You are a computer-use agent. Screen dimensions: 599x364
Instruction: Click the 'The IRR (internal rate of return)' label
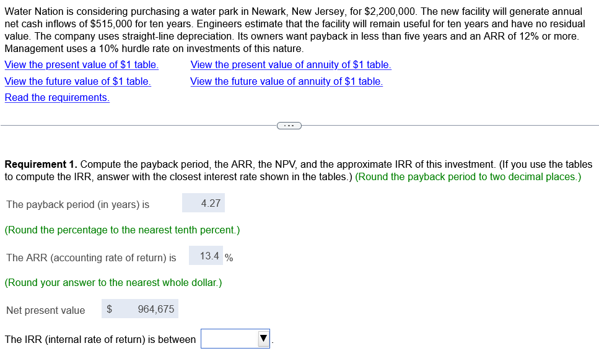pos(100,340)
